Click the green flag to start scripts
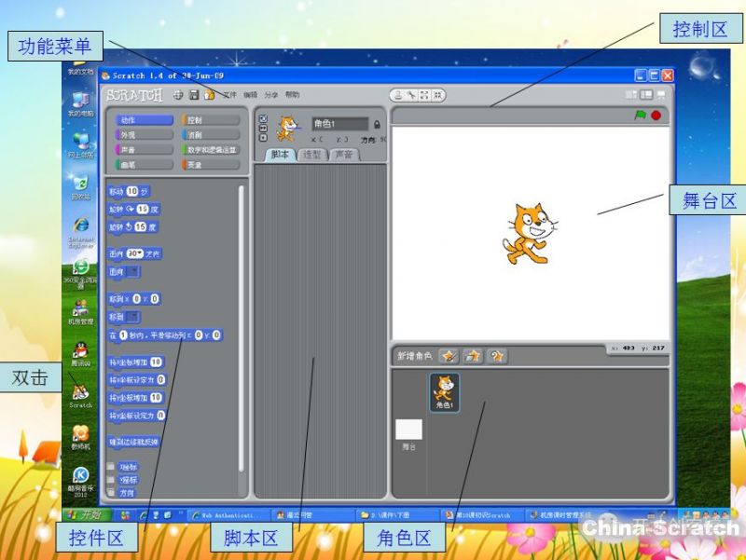 coord(640,116)
